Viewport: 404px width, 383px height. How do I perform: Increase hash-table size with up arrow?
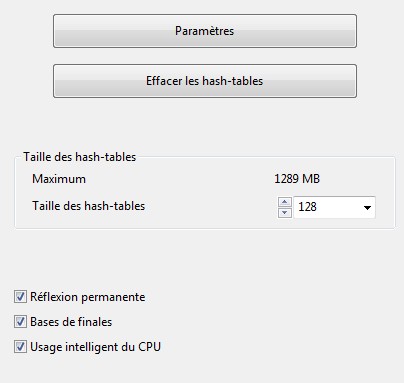point(285,202)
